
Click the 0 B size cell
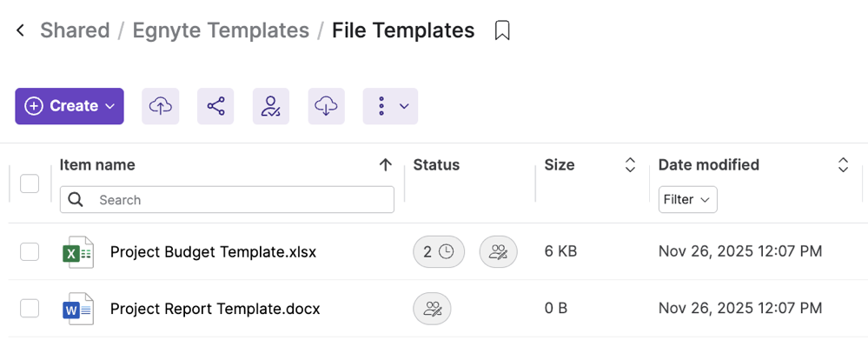click(556, 309)
